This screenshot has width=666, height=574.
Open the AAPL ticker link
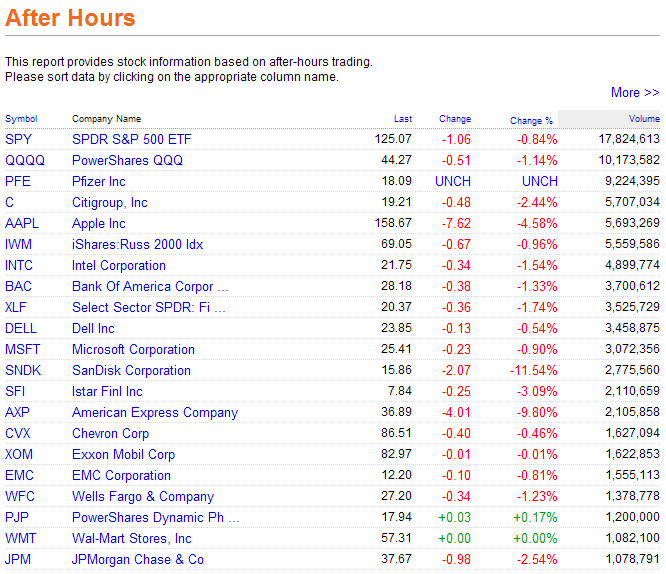click(23, 223)
